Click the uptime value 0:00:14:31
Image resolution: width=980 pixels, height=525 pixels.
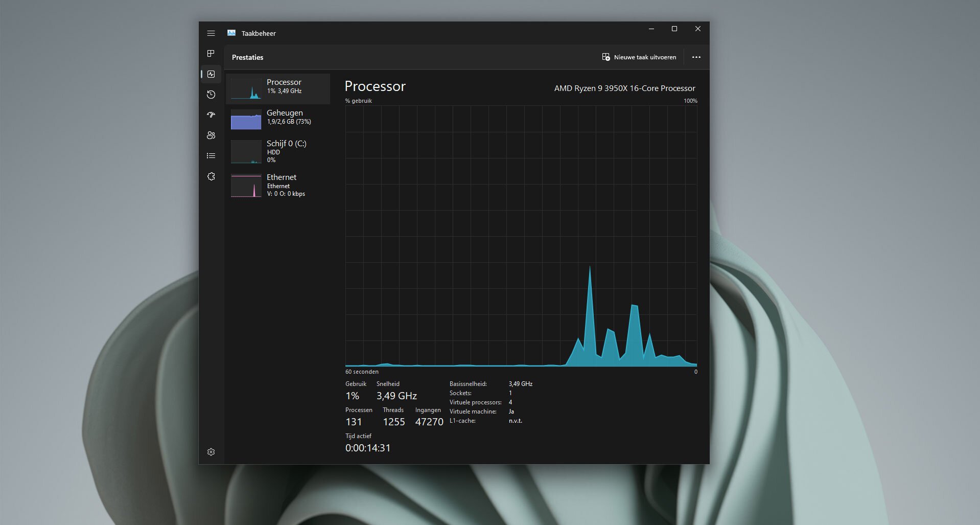pyautogui.click(x=368, y=448)
